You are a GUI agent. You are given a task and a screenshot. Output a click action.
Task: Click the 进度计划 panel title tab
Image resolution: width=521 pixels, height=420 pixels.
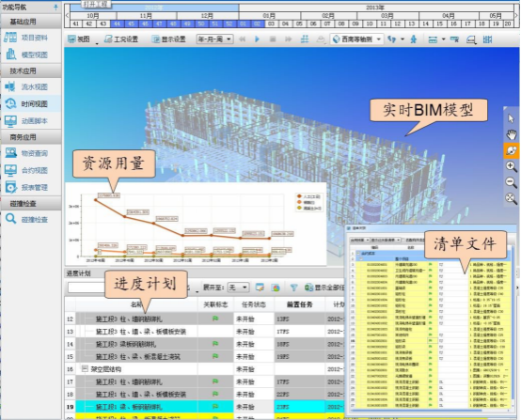[79, 273]
